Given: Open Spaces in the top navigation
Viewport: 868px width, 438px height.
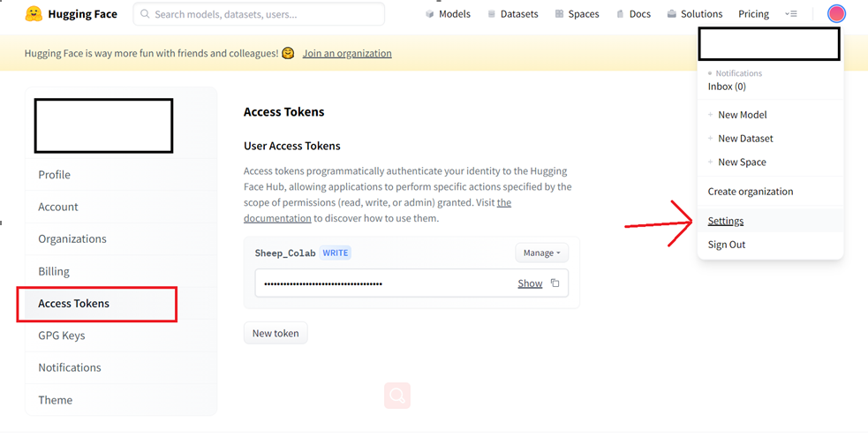Looking at the screenshot, I should click(x=577, y=14).
